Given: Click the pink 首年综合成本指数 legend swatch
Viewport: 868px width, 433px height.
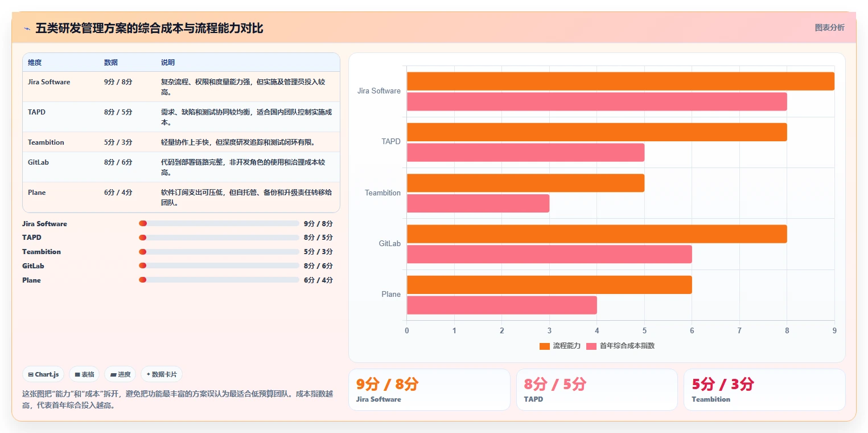Looking at the screenshot, I should click(x=591, y=346).
